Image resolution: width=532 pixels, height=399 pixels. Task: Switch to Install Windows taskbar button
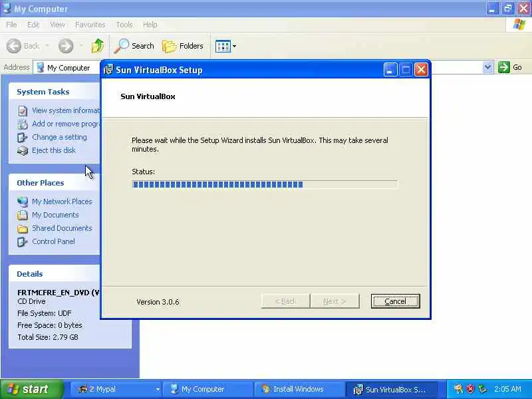[299, 389]
